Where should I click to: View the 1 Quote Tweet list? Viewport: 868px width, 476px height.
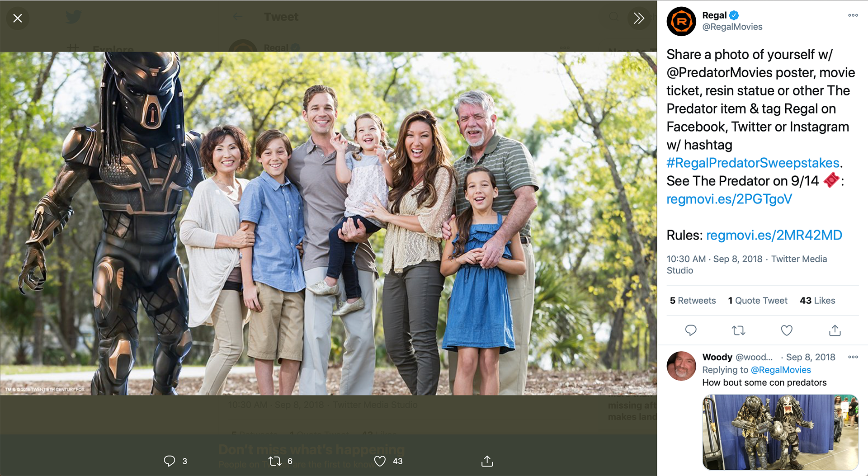point(758,301)
